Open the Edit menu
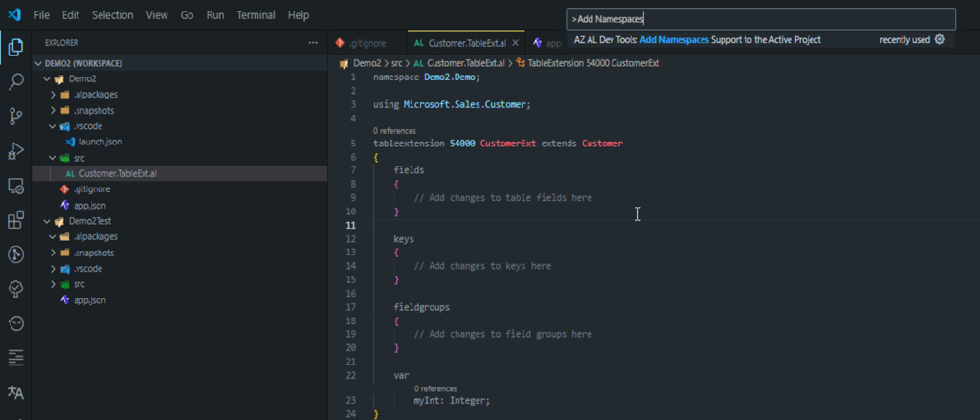 71,15
